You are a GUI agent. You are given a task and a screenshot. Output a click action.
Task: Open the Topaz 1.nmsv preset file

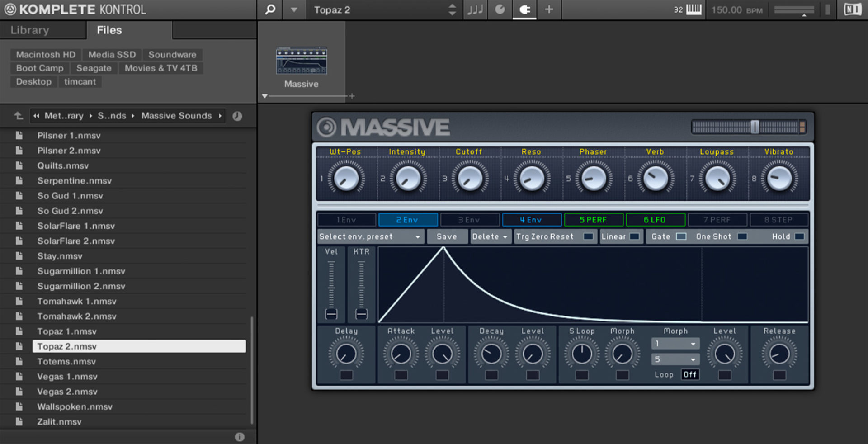tap(67, 331)
